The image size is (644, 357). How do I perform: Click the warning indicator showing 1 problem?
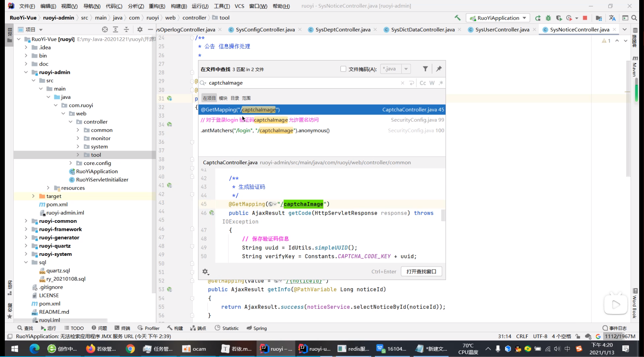pos(607,41)
